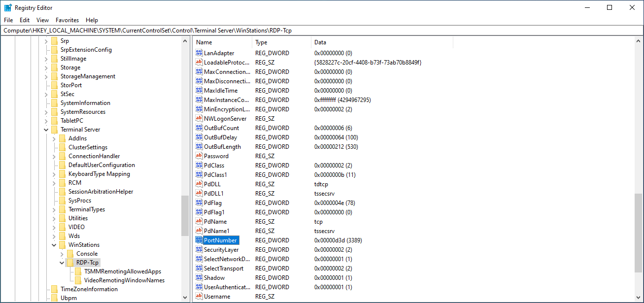Open the Help menu
The image size is (644, 303).
pos(92,20)
